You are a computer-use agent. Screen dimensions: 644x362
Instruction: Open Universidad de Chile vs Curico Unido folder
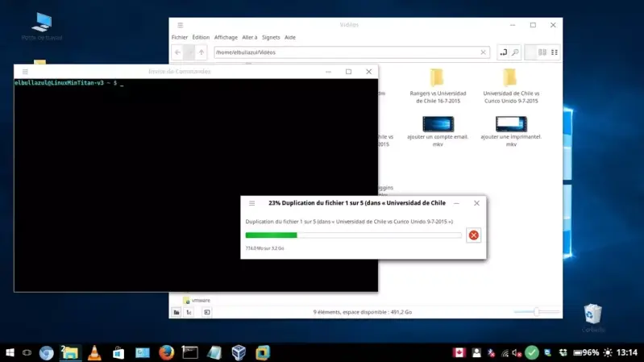point(511,86)
